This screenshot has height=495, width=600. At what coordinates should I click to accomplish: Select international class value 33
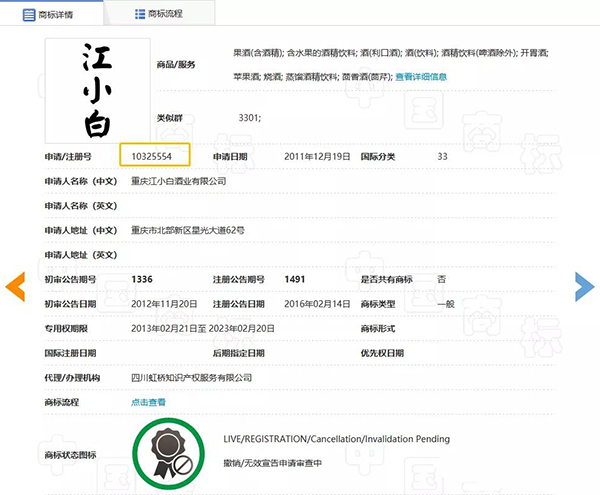point(442,156)
